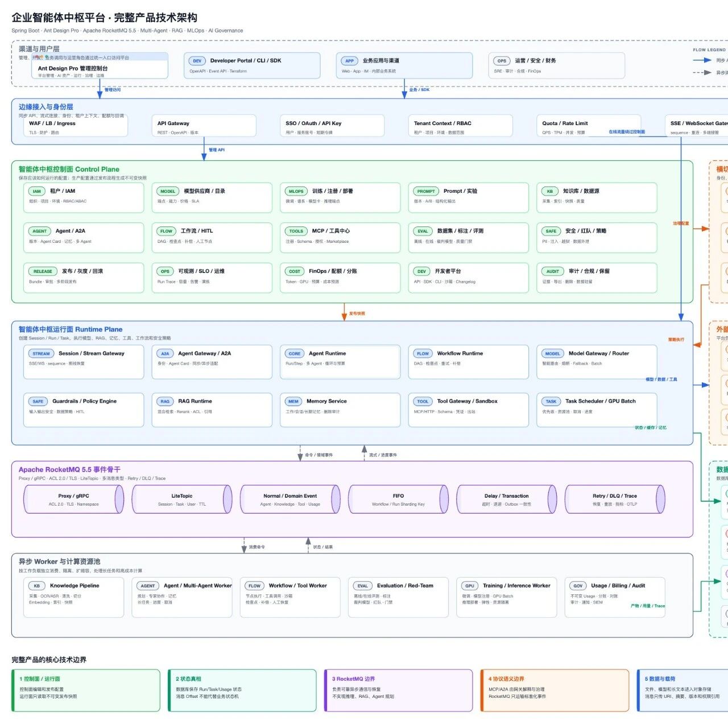
Task: Click the 'Ant Design Pro 管理控制台' card title
Action: 73,68
